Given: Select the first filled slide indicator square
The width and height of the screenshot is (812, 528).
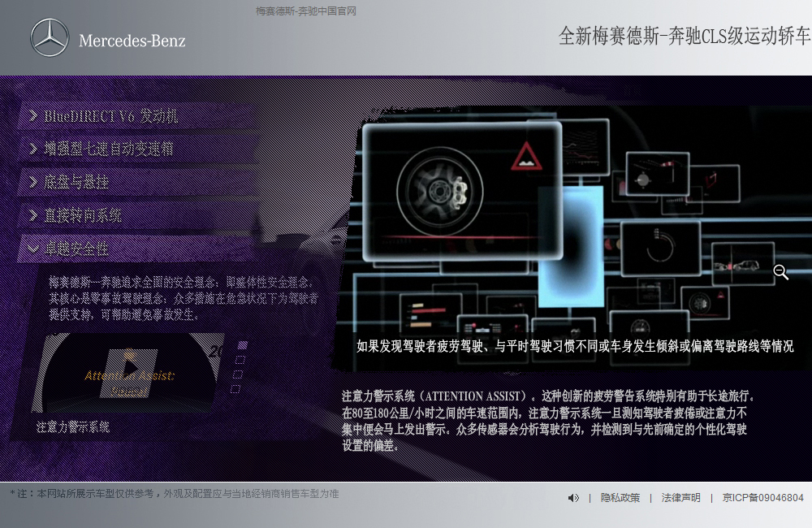Looking at the screenshot, I should point(242,345).
